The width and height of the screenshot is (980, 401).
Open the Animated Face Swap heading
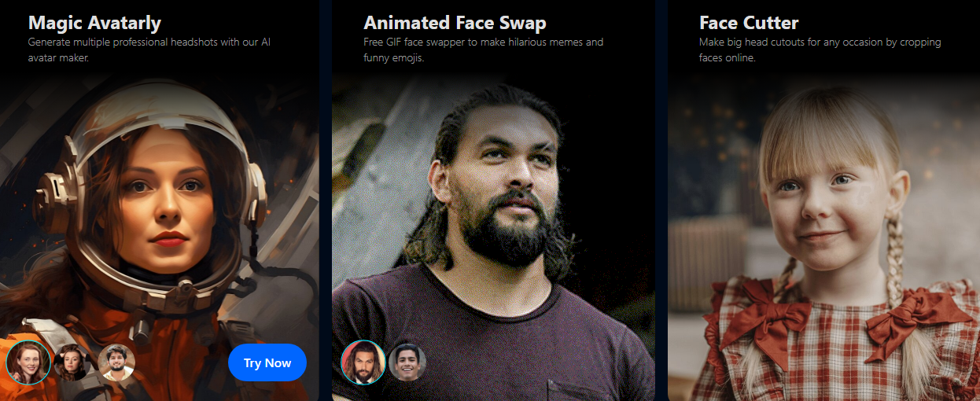(455, 22)
